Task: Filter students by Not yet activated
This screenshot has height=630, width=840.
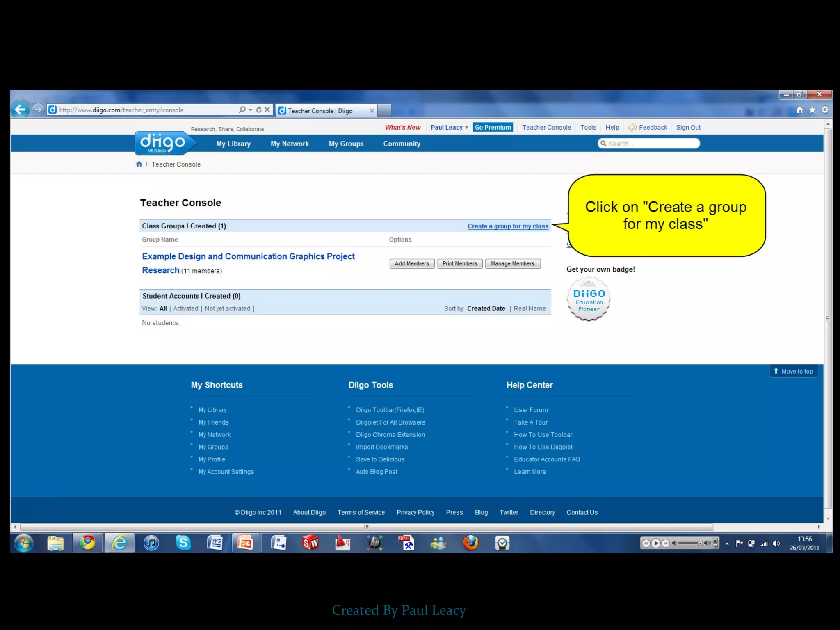Action: point(227,308)
